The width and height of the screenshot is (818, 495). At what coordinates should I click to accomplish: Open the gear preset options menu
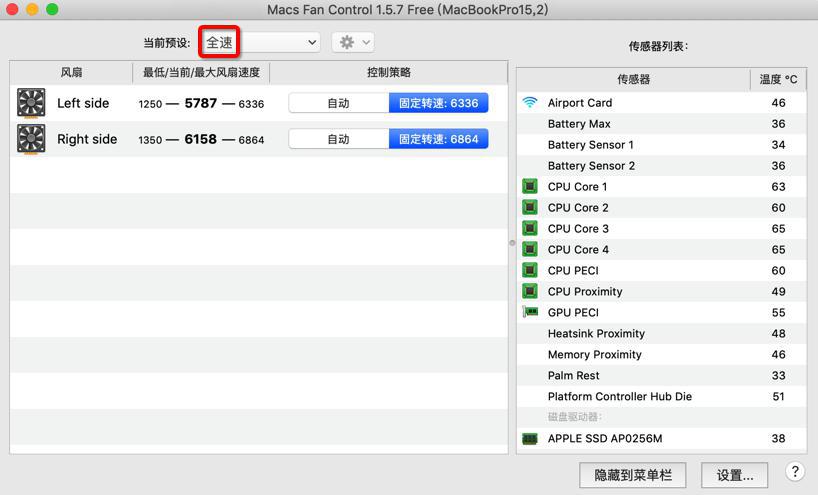[353, 42]
